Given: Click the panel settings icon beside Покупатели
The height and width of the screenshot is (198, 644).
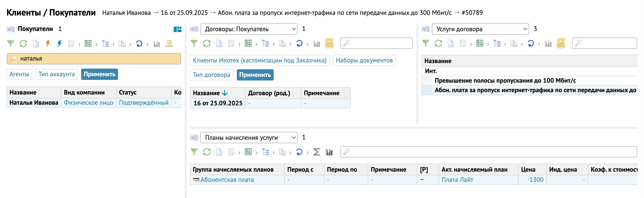Looking at the screenshot, I should [11, 29].
